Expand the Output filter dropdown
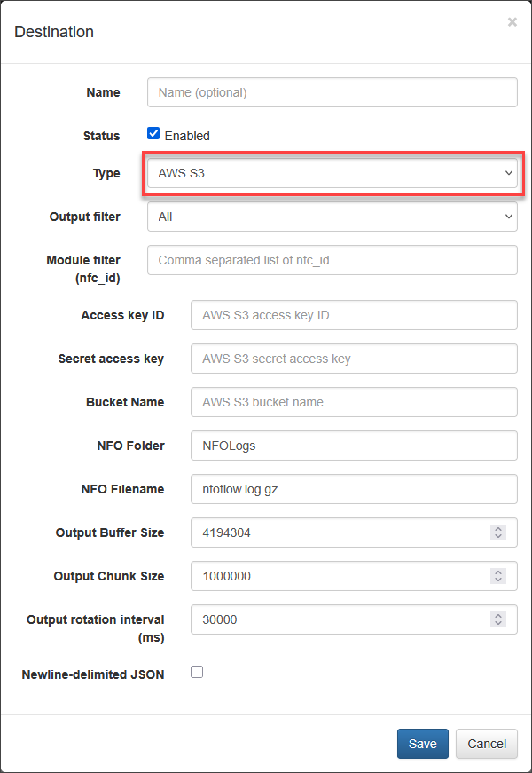 pos(332,217)
